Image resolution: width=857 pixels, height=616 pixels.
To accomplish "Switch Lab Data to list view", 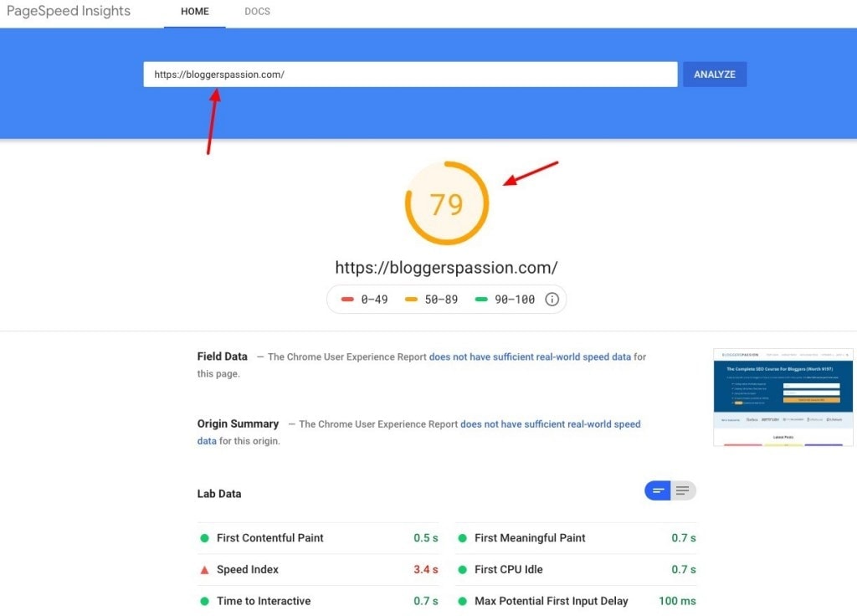I will point(684,490).
